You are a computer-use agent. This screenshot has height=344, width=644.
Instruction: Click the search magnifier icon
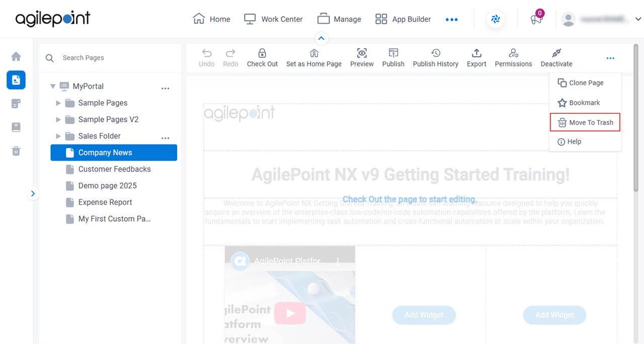pyautogui.click(x=50, y=58)
